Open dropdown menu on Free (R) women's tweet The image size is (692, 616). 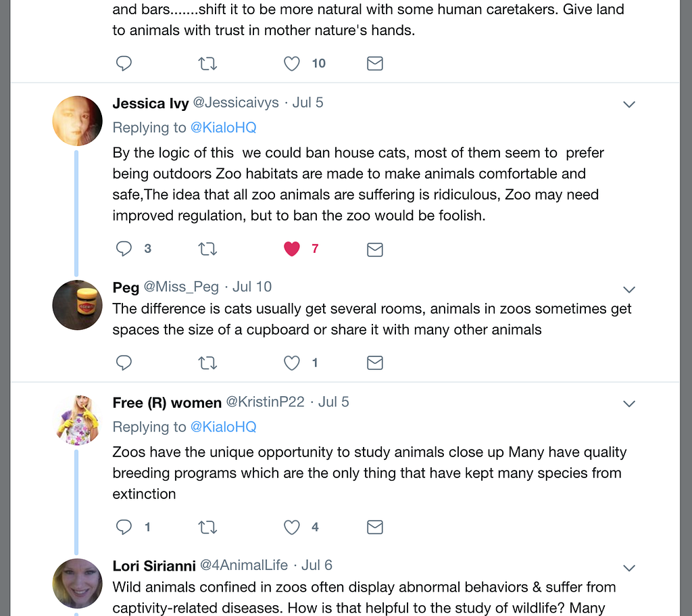coord(629,404)
